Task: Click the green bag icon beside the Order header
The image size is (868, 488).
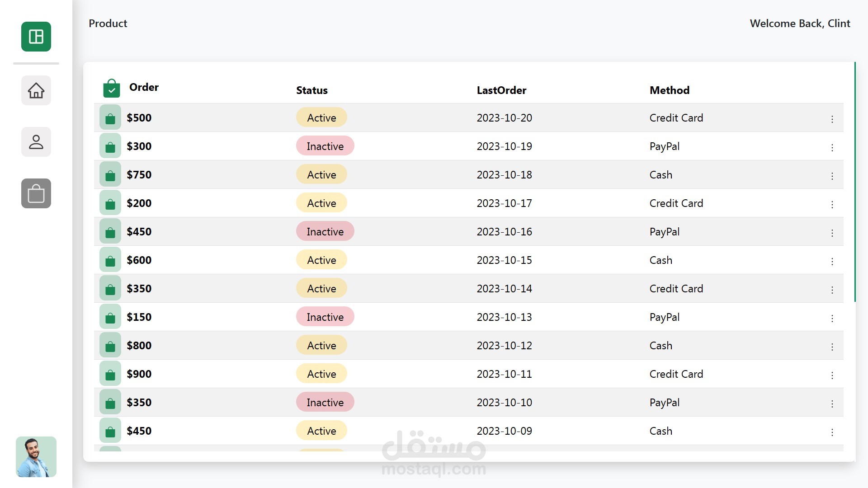Action: (111, 89)
